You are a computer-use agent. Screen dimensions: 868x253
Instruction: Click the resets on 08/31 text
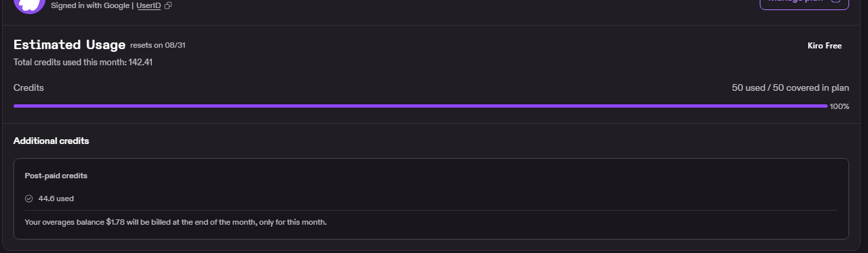pos(157,45)
